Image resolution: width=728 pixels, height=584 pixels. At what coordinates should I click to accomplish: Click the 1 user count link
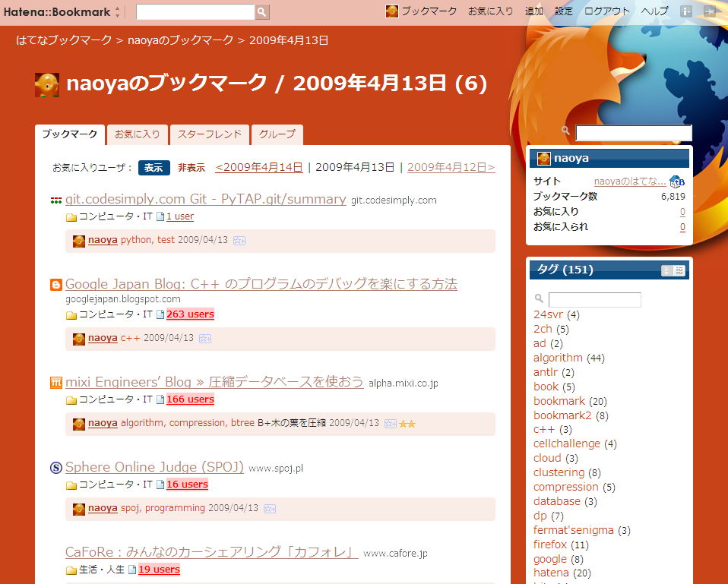click(x=180, y=216)
